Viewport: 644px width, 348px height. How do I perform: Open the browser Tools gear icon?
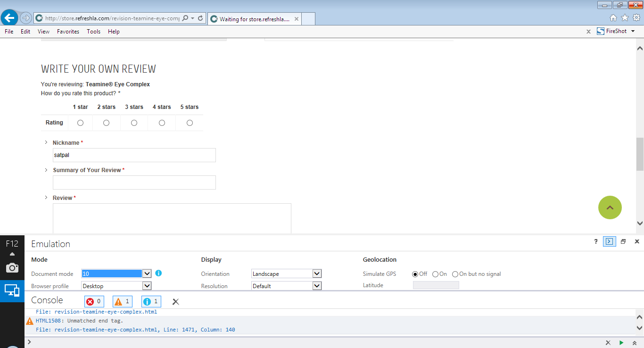pyautogui.click(x=636, y=18)
